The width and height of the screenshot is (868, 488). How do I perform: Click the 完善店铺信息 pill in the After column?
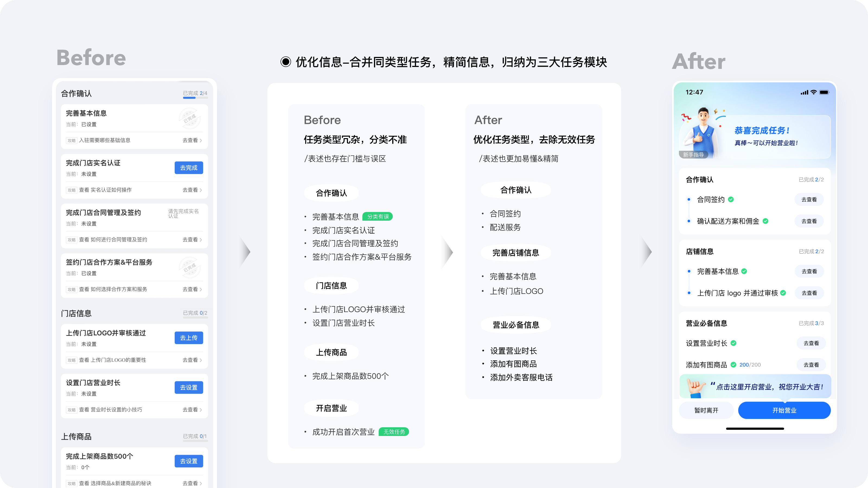coord(516,253)
